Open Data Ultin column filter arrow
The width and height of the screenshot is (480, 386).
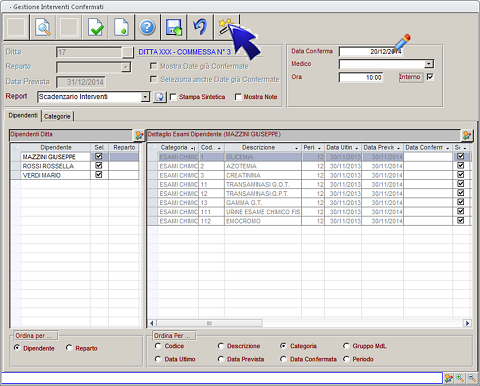356,148
